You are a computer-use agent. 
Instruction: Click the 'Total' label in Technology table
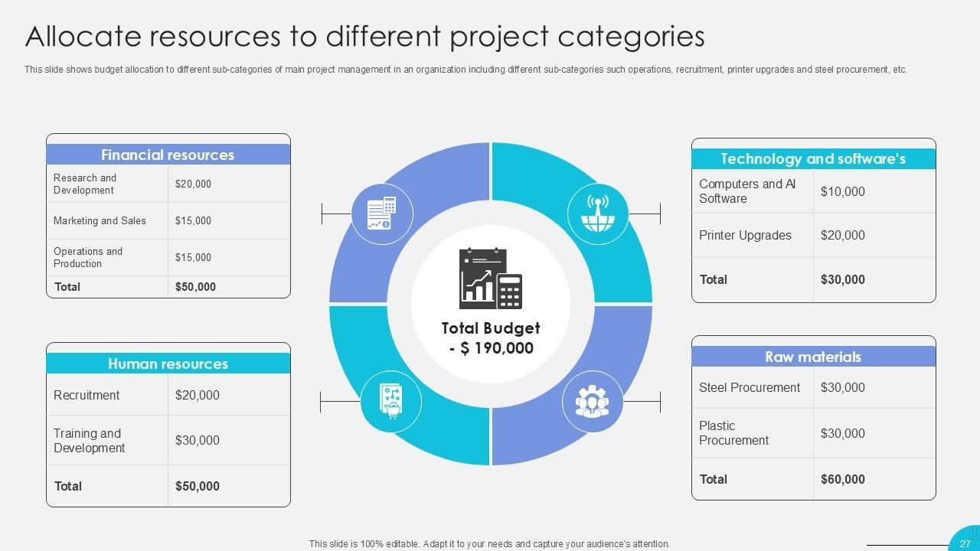point(714,279)
